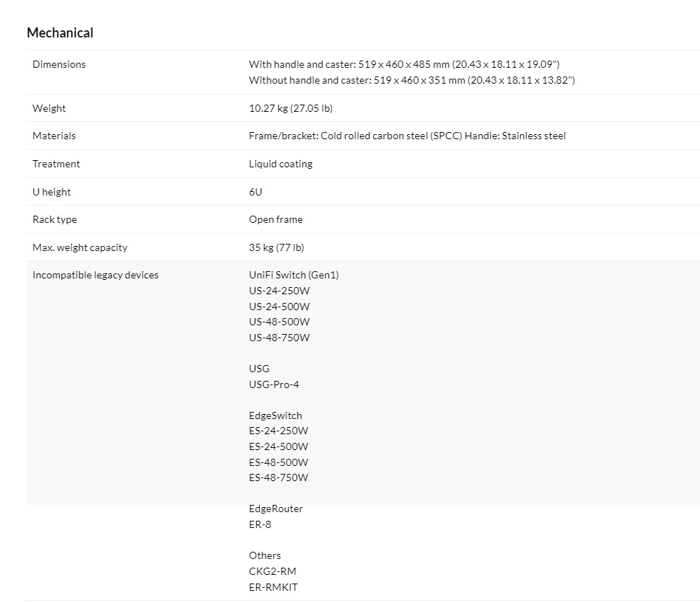Click the ER-8 EdgeRouter entry

(260, 524)
